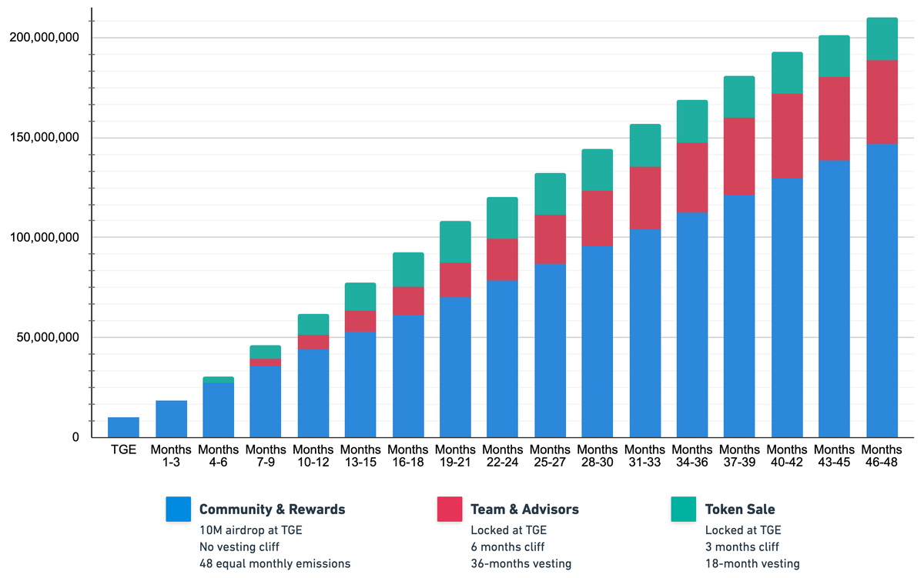Click green segment of Months 46-48 bar
Image resolution: width=924 pixels, height=578 pixels.
[x=882, y=38]
